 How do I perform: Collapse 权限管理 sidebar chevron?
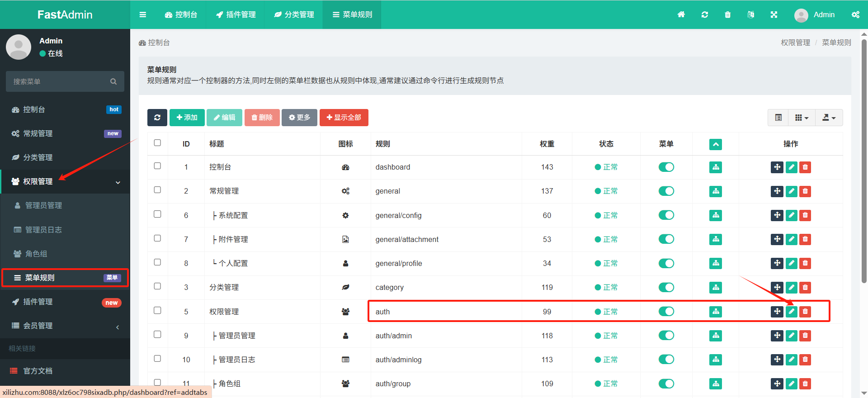point(118,182)
